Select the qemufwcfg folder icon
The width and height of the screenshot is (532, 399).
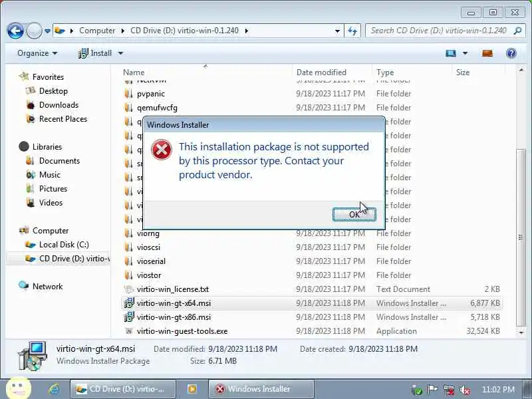[x=128, y=108]
